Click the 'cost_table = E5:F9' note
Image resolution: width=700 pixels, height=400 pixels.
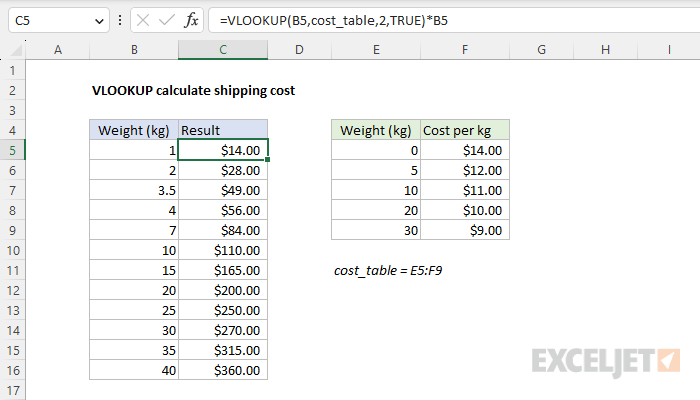tap(388, 271)
